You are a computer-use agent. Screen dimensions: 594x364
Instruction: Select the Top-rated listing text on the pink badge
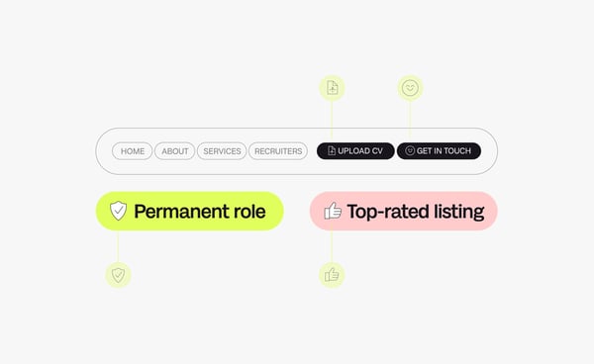click(x=416, y=212)
